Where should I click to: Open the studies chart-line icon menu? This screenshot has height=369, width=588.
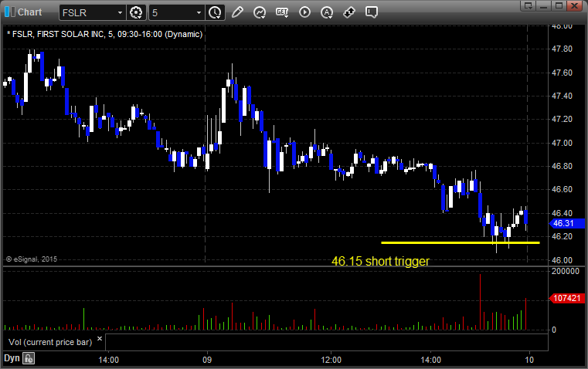[259, 12]
